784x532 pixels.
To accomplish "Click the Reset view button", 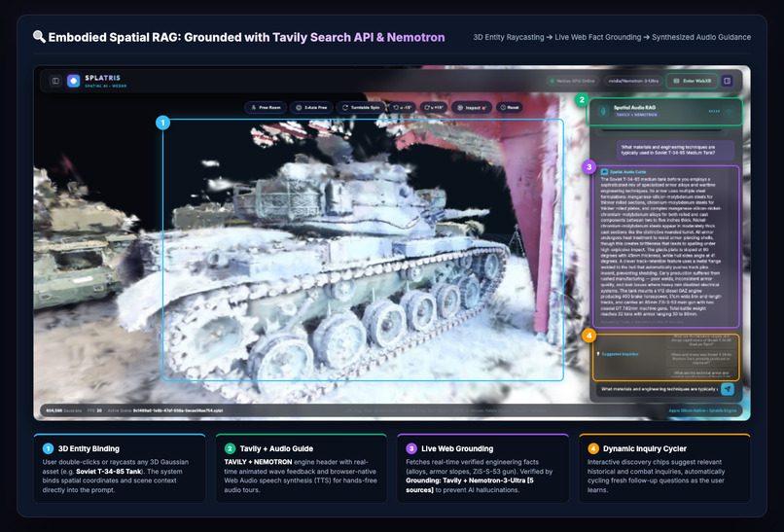I will click(x=509, y=108).
